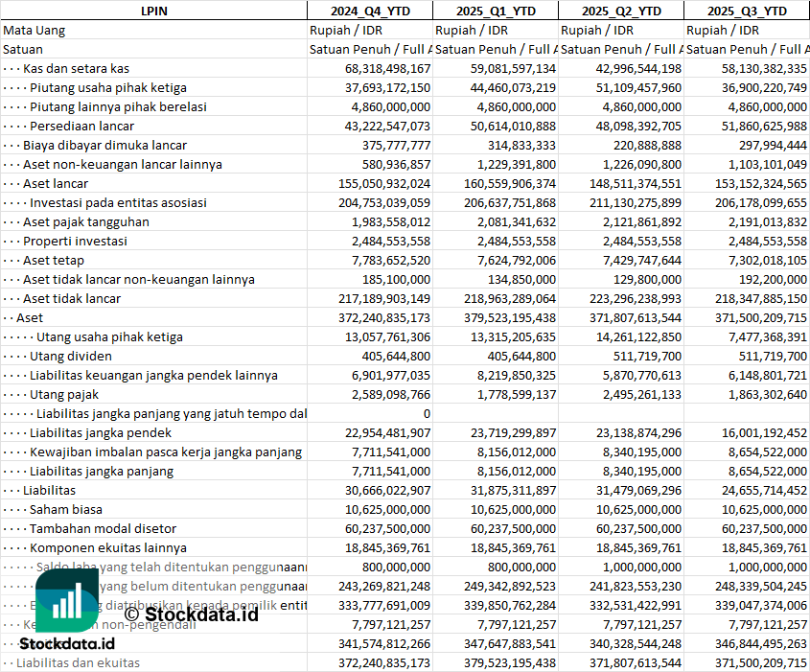Select Investasi pada entitas asosiasi label
This screenshot has height=672, width=810.
tap(118, 202)
